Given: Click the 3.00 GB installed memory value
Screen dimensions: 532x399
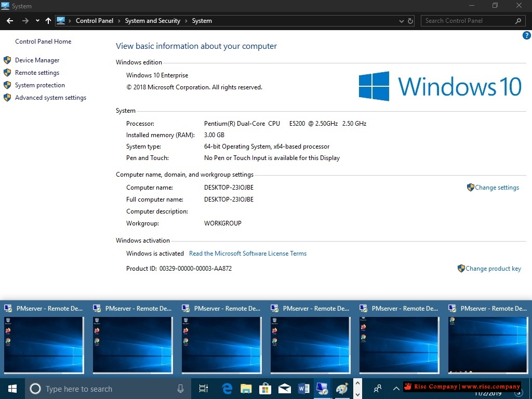Looking at the screenshot, I should coord(214,135).
